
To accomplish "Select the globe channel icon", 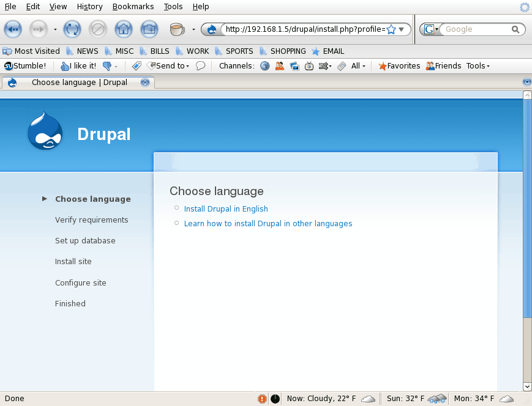I will [x=265, y=66].
